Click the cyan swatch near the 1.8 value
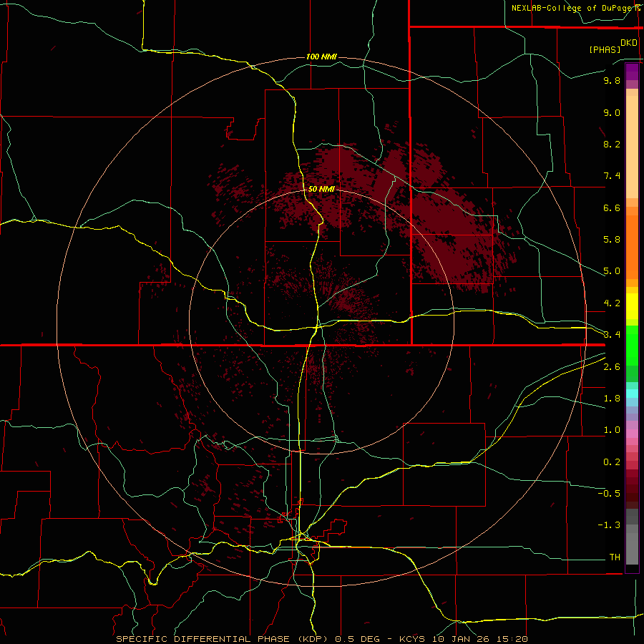The width and height of the screenshot is (644, 644). pyautogui.click(x=632, y=393)
